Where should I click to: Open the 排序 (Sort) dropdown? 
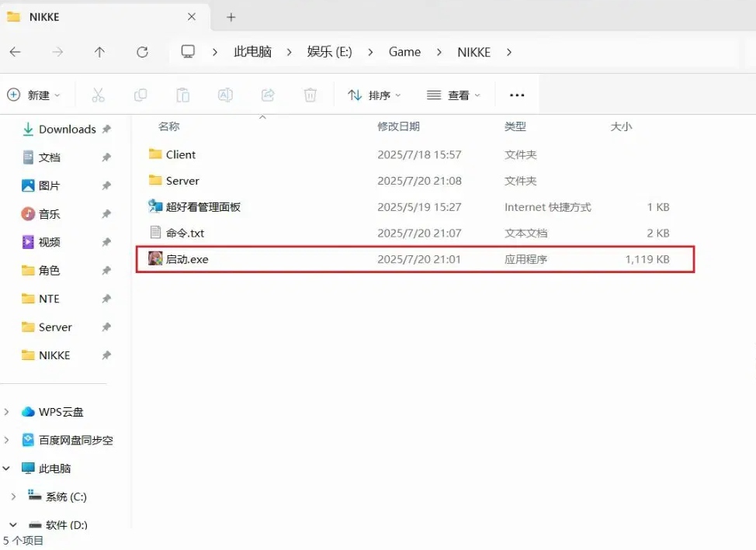click(375, 95)
